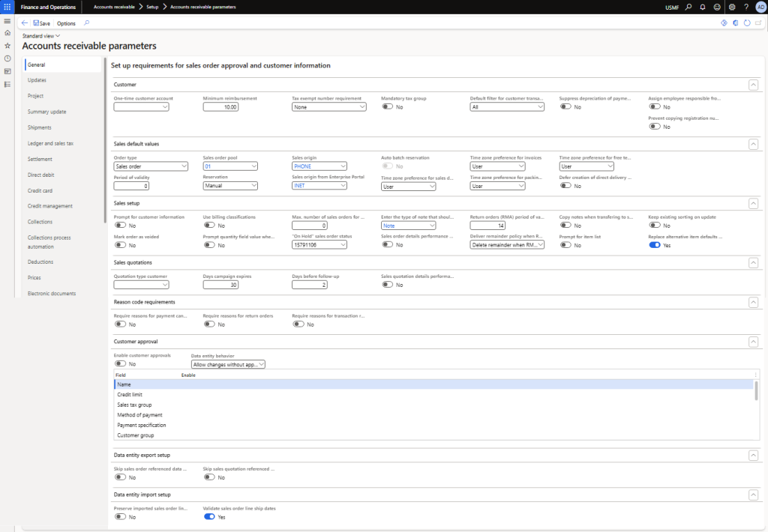Click the notification bell icon

(x=703, y=7)
